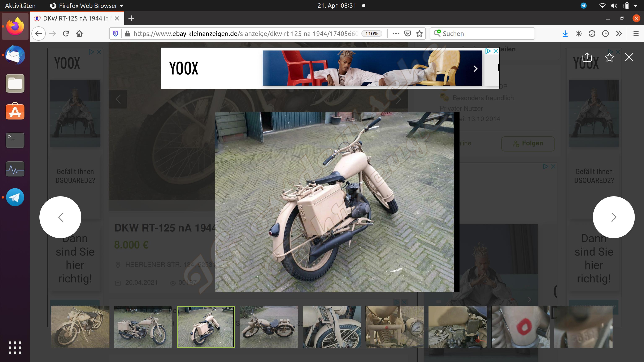Screen dimensions: 644x362
Task: Open recent history toolbar icon
Action: coord(592,34)
